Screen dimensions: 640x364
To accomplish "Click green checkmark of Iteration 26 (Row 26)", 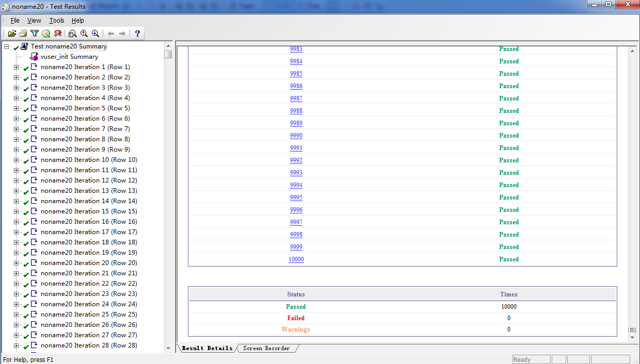I will tap(26, 326).
